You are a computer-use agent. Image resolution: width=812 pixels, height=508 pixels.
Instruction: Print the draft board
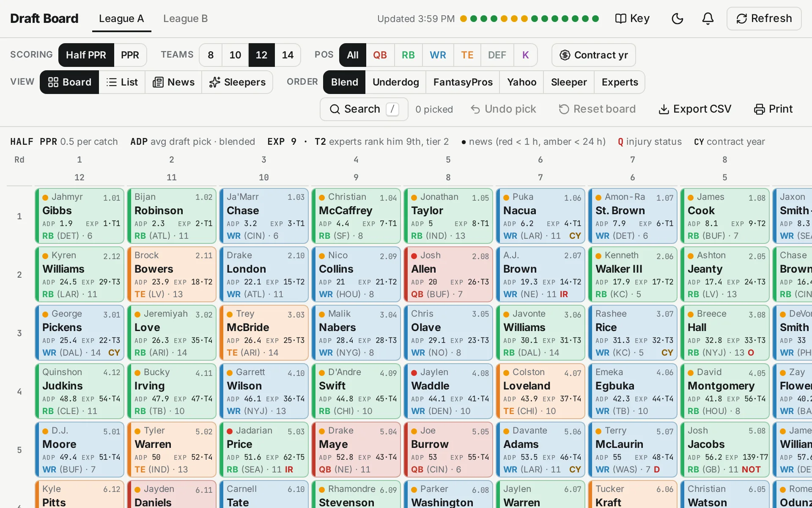(773, 109)
